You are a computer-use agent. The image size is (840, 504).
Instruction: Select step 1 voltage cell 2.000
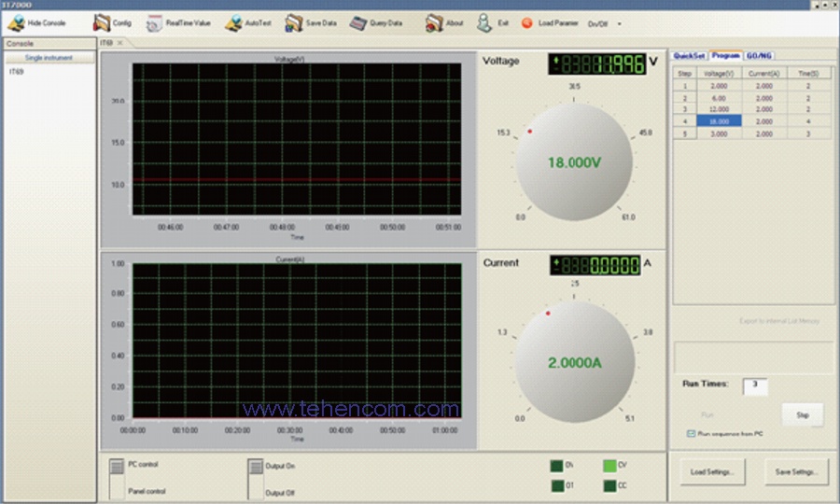(719, 86)
